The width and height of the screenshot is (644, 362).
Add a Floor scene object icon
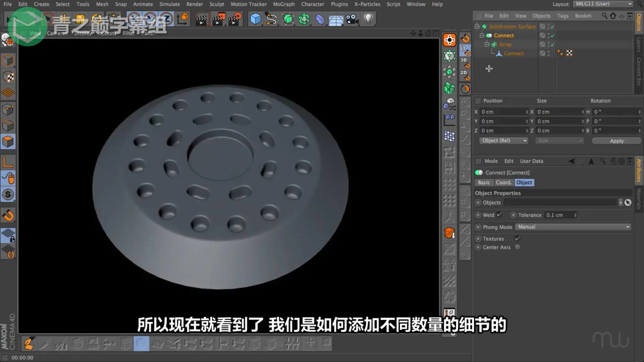[x=336, y=19]
